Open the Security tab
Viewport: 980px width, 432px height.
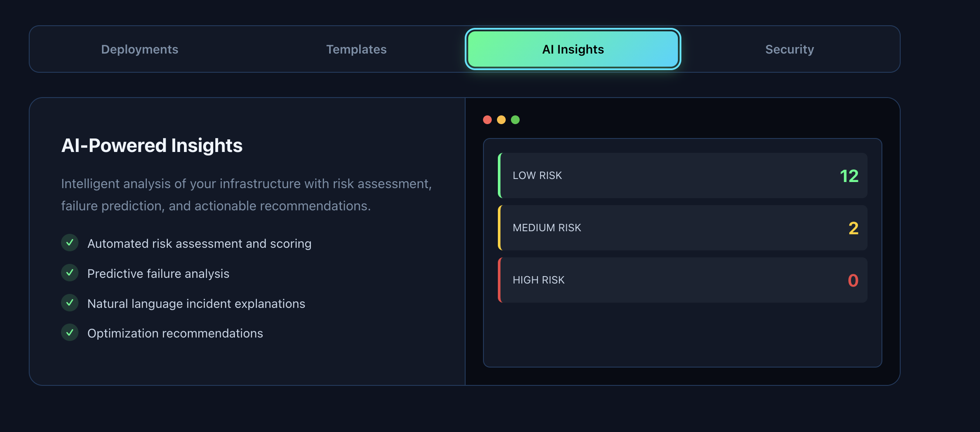coord(789,49)
